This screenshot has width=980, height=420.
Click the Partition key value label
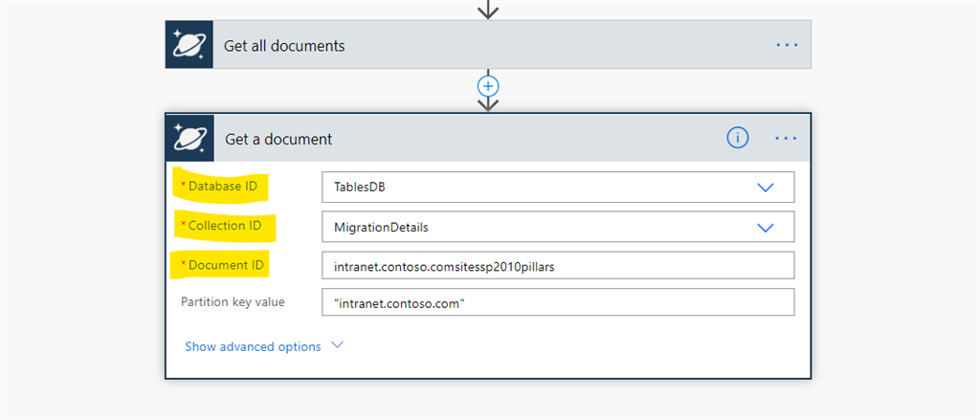pyautogui.click(x=234, y=302)
